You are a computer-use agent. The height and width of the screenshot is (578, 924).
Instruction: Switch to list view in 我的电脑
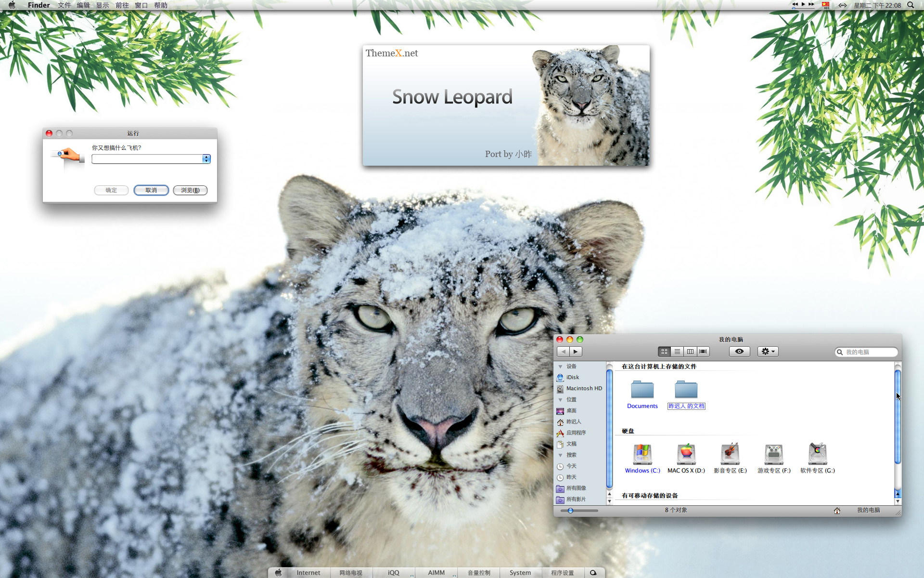[677, 352]
